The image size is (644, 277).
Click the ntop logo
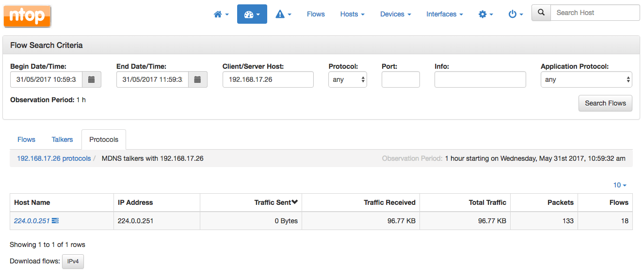tap(27, 16)
